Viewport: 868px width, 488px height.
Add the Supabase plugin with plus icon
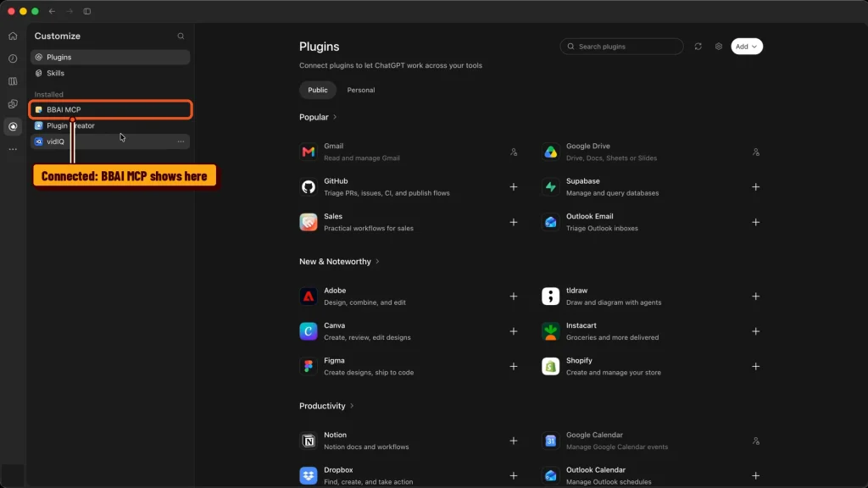click(755, 187)
